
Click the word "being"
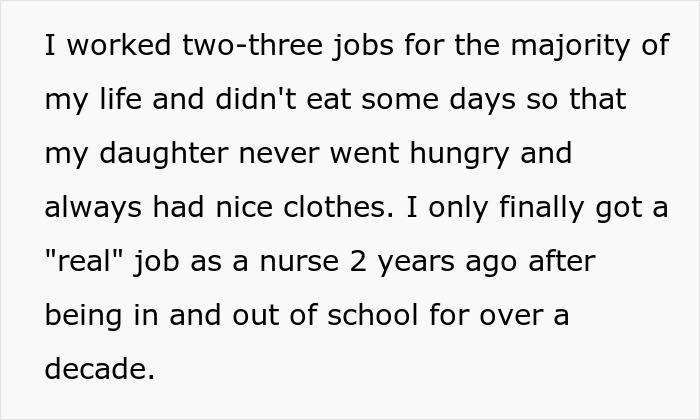click(87, 314)
